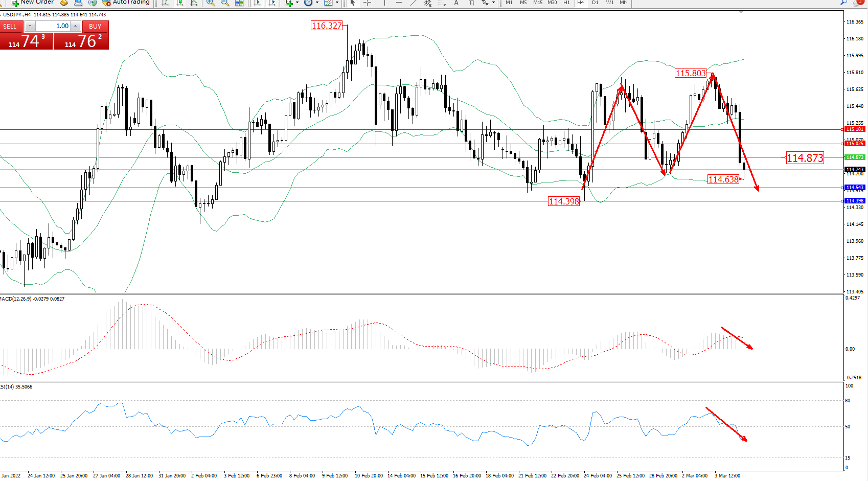Click the Chart Shift icon
Screen dimensions: 868x481
pos(272,3)
